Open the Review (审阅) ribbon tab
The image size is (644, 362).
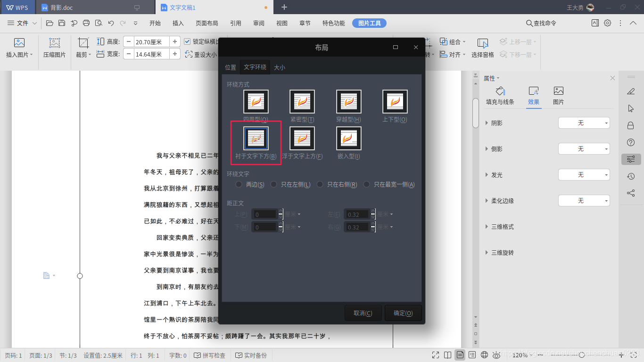(259, 23)
